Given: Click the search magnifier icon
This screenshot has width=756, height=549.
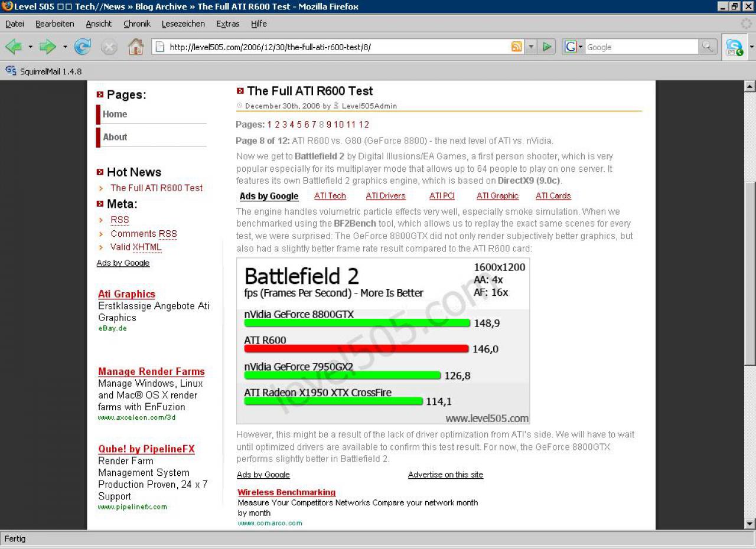Looking at the screenshot, I should coord(708,47).
